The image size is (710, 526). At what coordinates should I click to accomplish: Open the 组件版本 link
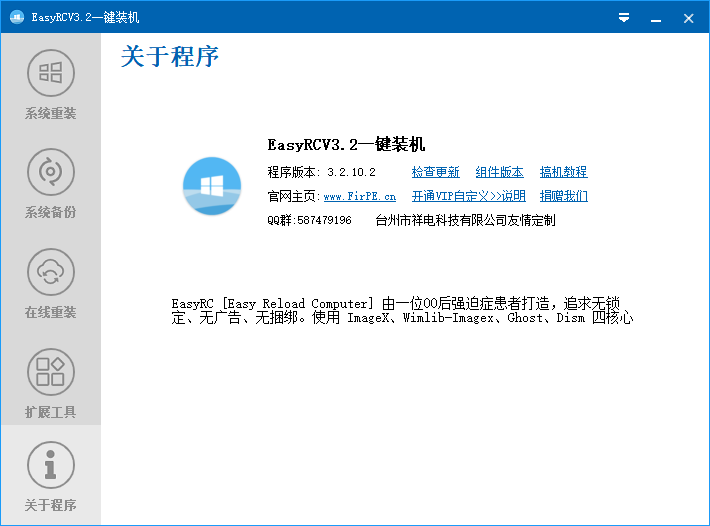pyautogui.click(x=499, y=172)
